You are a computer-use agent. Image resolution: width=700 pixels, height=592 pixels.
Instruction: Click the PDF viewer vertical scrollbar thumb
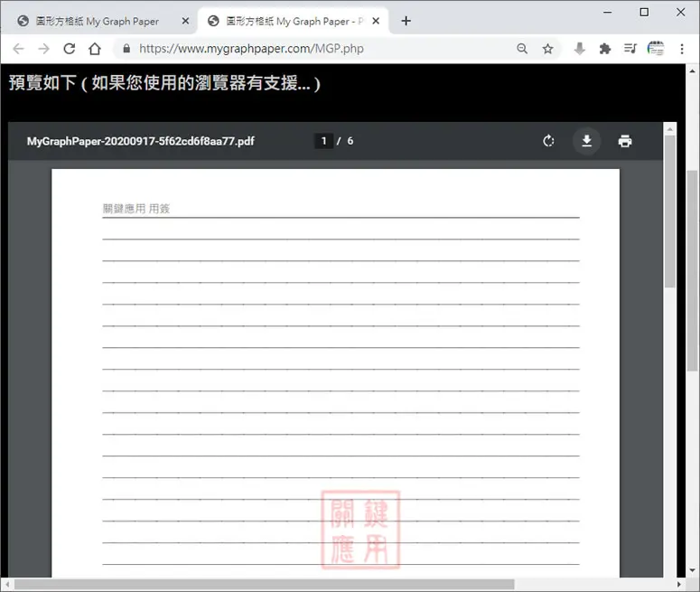tap(669, 211)
